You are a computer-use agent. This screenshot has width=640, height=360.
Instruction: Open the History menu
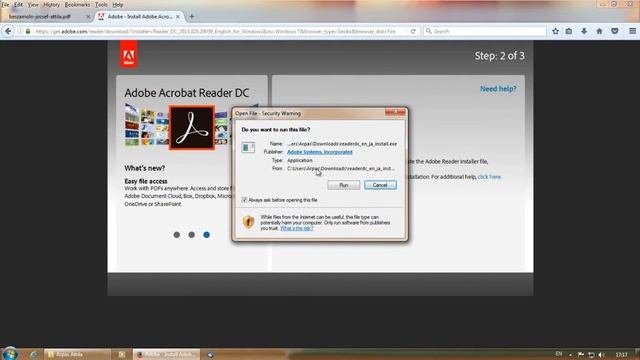pyautogui.click(x=51, y=4)
